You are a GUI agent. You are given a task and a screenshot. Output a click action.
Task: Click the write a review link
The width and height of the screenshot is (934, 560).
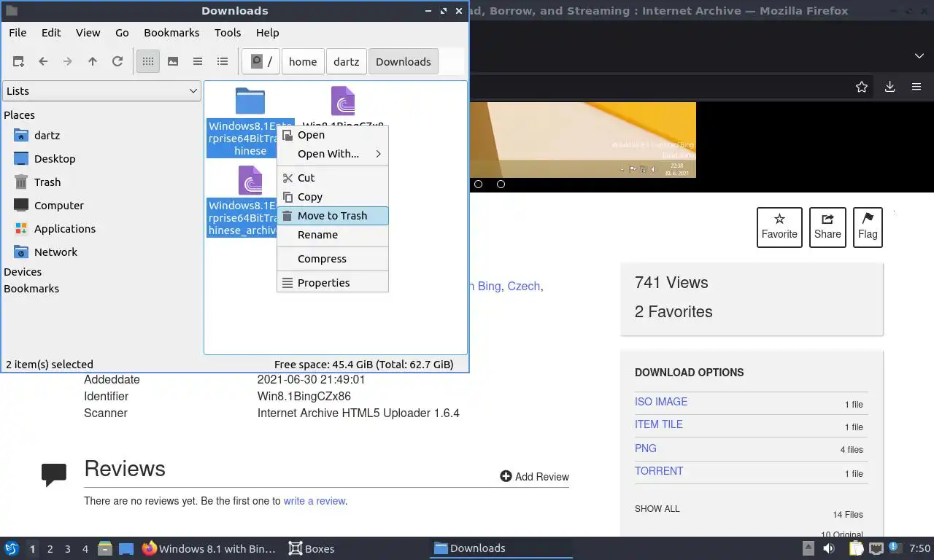(x=314, y=501)
